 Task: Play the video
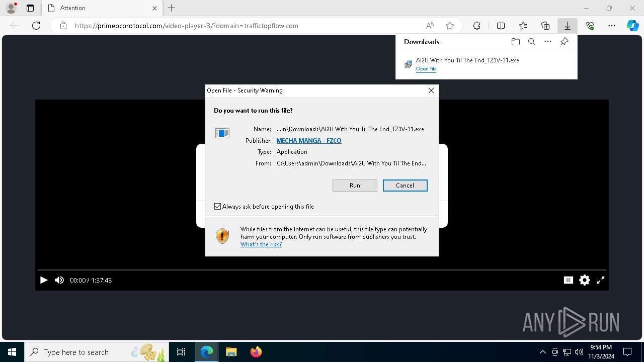tap(44, 280)
